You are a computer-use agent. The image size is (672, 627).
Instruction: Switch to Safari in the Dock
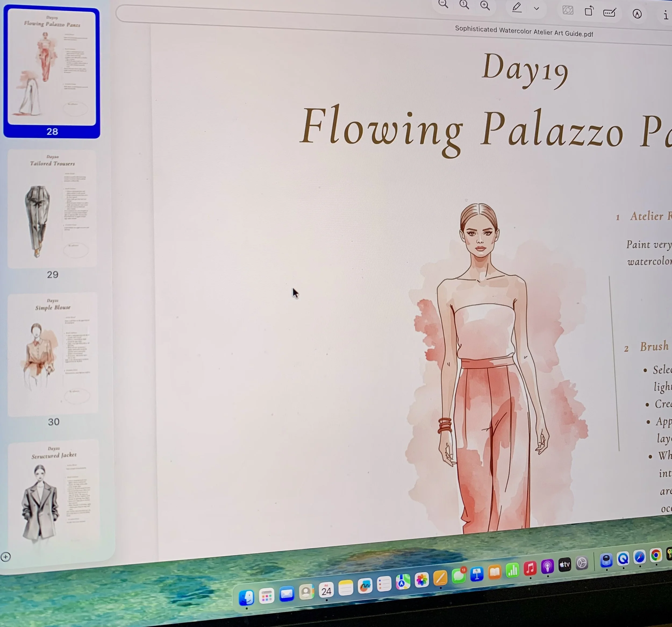[x=639, y=557]
